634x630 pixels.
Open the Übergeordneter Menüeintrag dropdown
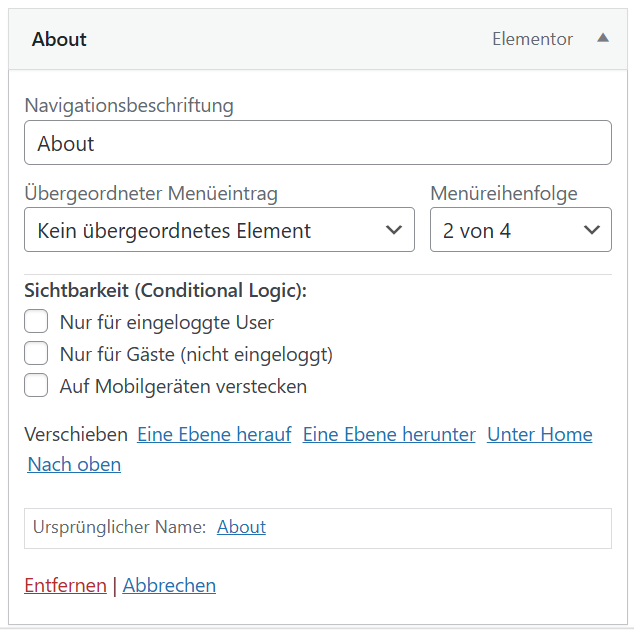(219, 230)
